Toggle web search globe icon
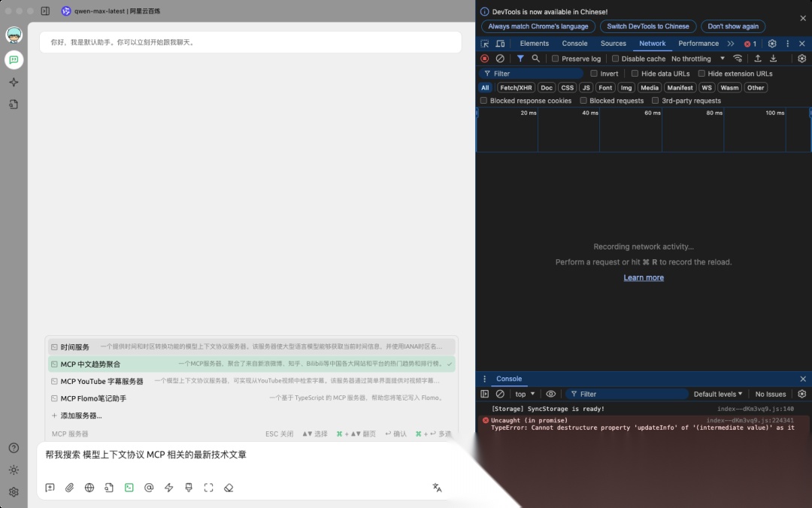The image size is (812, 508). click(89, 488)
